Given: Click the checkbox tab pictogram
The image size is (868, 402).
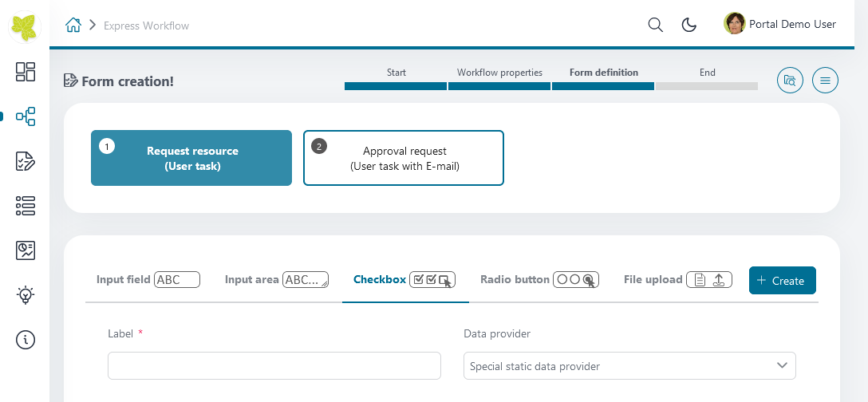Looking at the screenshot, I should (432, 280).
